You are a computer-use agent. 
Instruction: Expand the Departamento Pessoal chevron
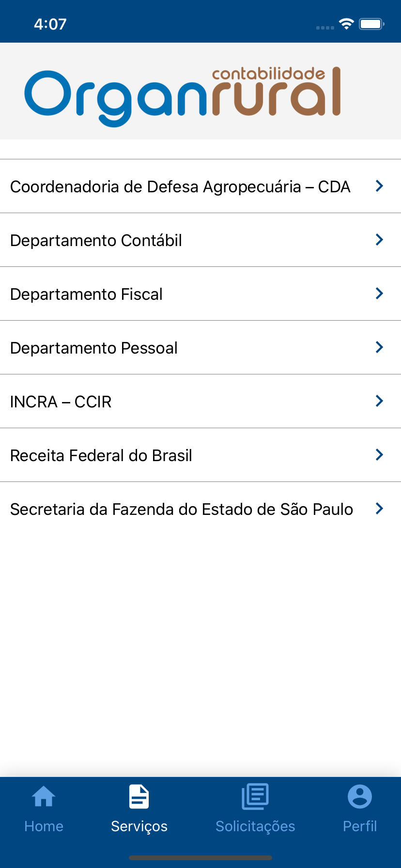coord(380,347)
